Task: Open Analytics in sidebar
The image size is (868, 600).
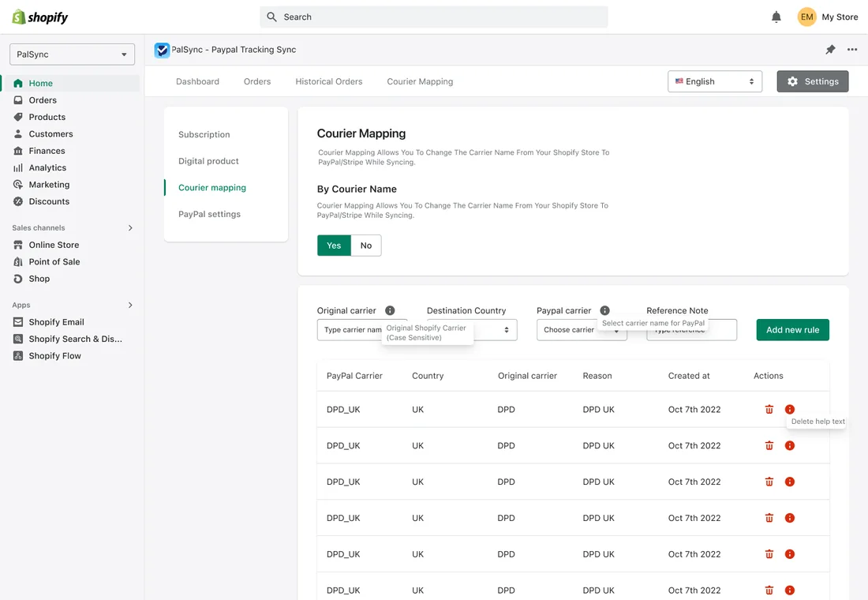Action: [47, 168]
